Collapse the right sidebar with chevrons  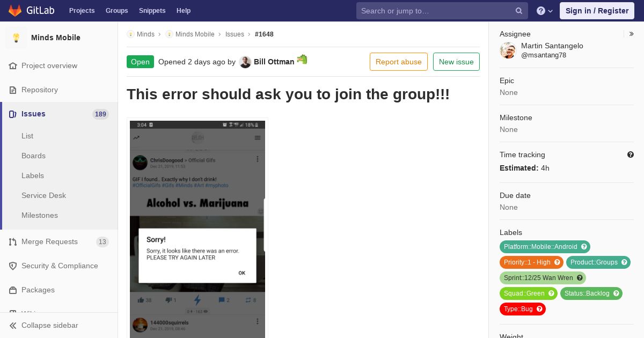632,34
